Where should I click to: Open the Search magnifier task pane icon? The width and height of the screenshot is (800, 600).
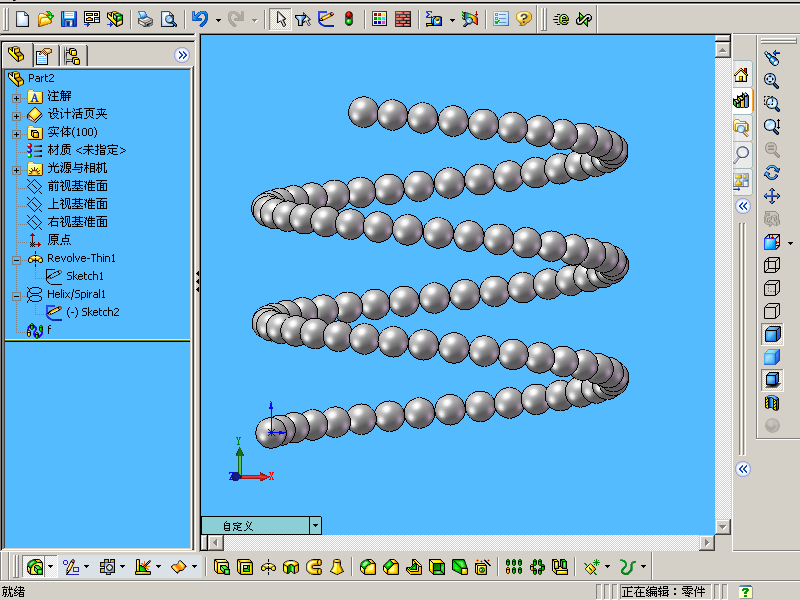tap(741, 154)
